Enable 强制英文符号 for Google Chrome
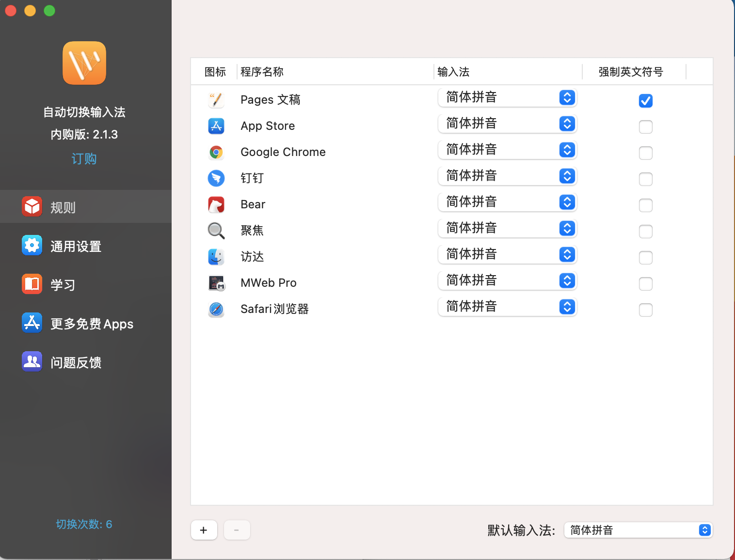735x560 pixels. click(645, 153)
